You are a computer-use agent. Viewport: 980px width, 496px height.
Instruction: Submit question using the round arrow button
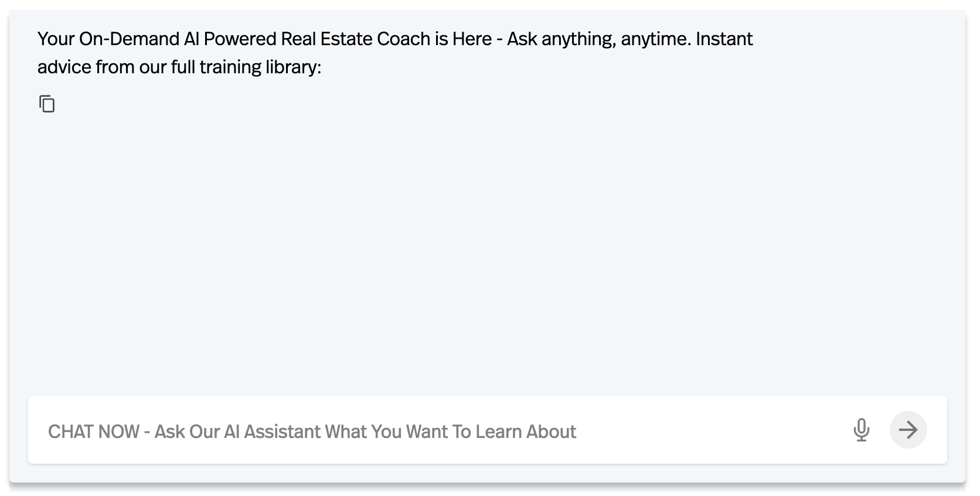click(x=908, y=430)
